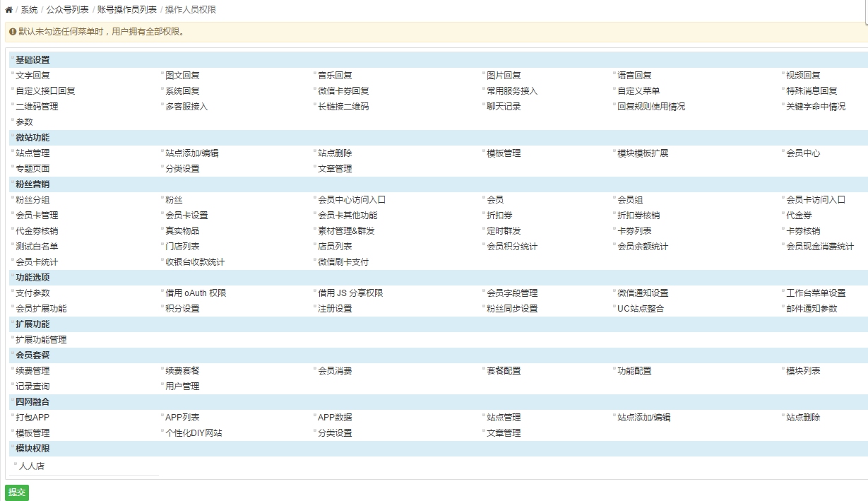Check 会员积分统计 option
The width and height of the screenshot is (868, 501).
(x=483, y=244)
